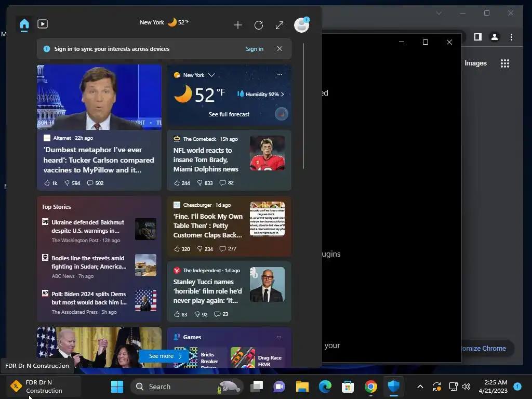Viewport: 532px width, 399px height.
Task: Open File Explorer from taskbar
Action: (x=302, y=387)
